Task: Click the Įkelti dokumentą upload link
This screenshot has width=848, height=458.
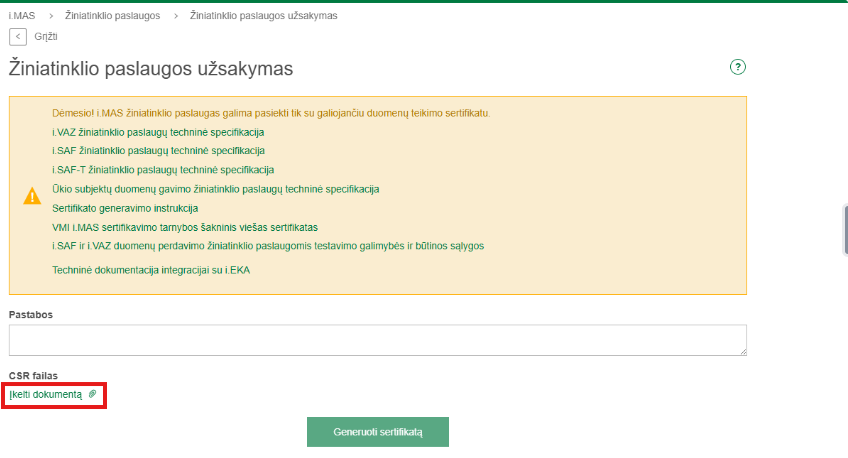Action: (x=46, y=395)
